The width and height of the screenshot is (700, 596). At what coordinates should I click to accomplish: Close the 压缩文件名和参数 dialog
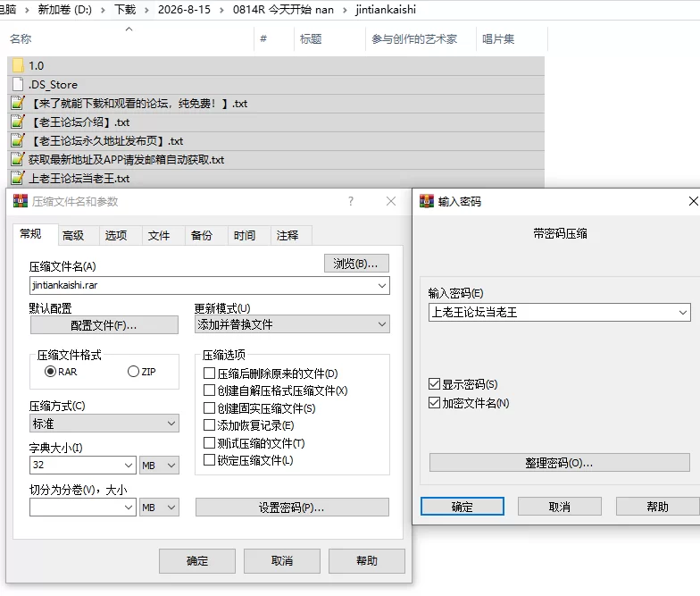pos(391,202)
